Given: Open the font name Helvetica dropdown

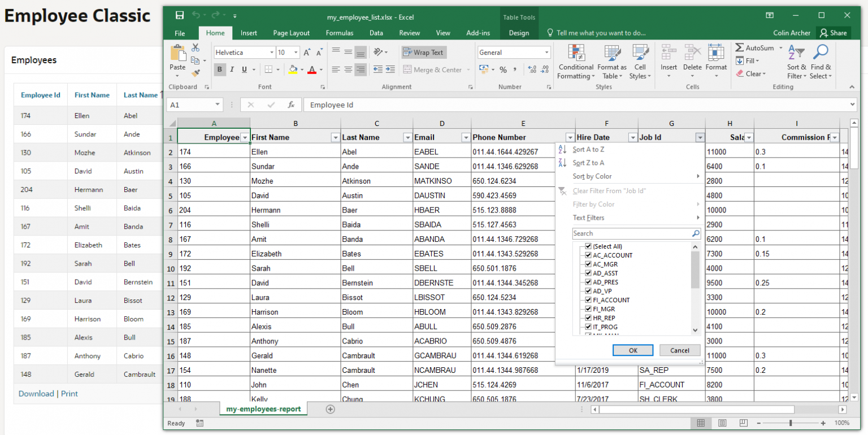Looking at the screenshot, I should [271, 53].
